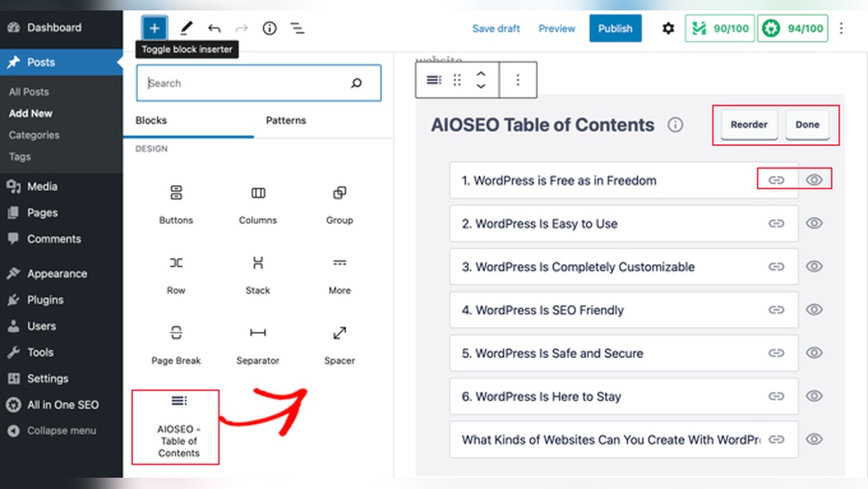Image resolution: width=868 pixels, height=489 pixels.
Task: Open block toolbar three-dot options
Action: 518,80
